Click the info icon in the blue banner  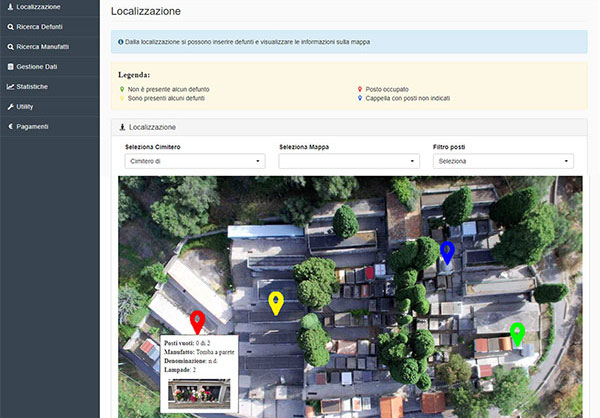click(121, 42)
